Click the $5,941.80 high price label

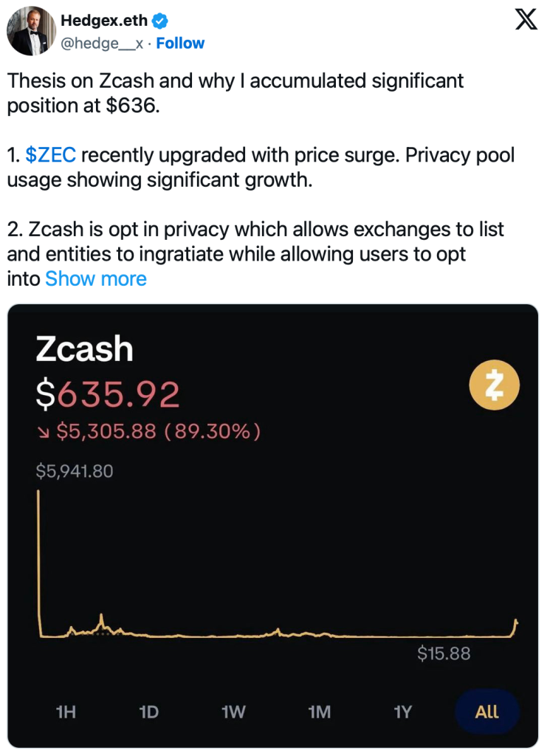(75, 471)
